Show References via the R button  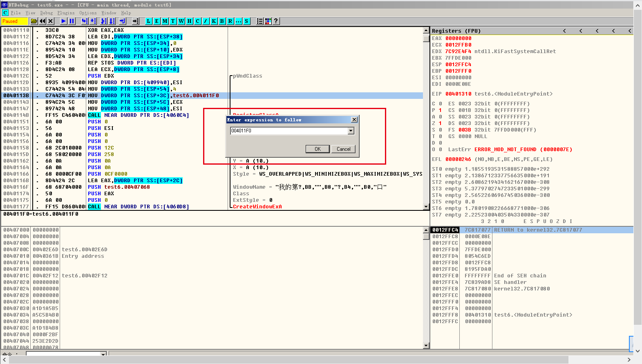click(x=230, y=21)
